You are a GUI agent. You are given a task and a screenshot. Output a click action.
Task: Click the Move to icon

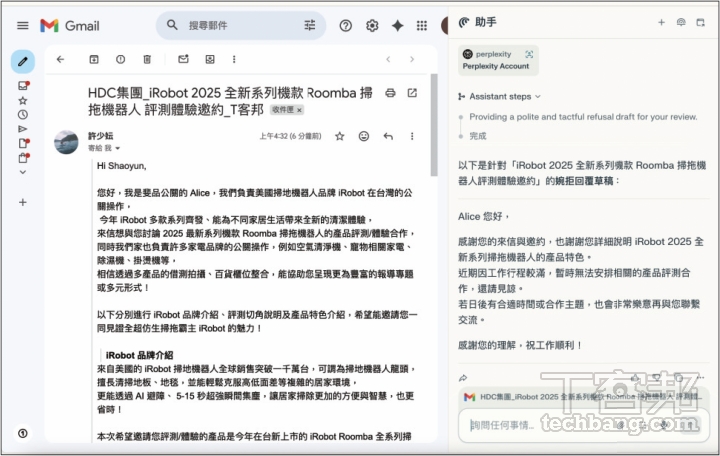point(210,59)
